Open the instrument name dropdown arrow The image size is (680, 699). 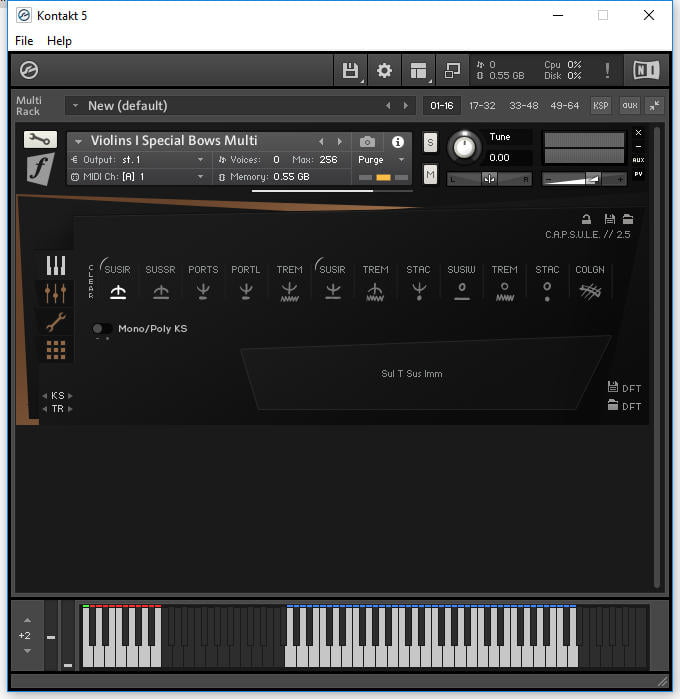tap(78, 141)
